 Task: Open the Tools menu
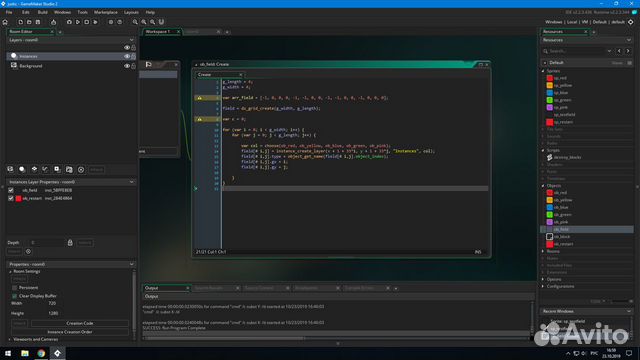point(82,12)
